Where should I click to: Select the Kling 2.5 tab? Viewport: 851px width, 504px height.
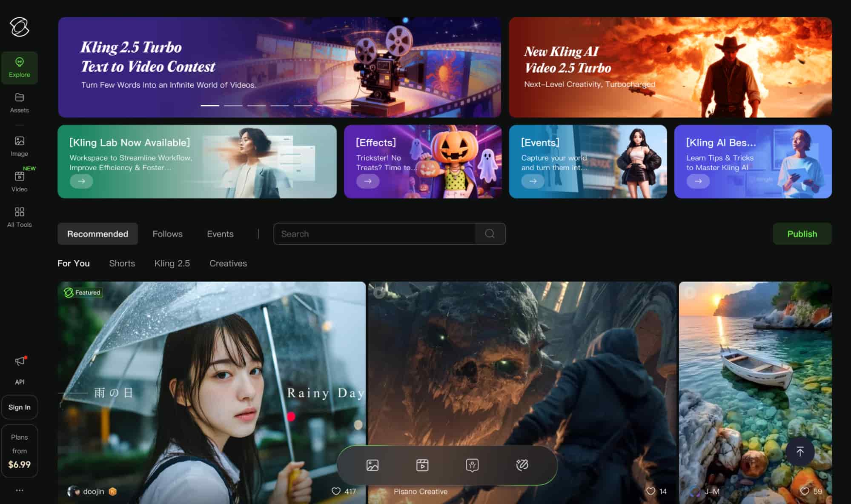(x=172, y=263)
